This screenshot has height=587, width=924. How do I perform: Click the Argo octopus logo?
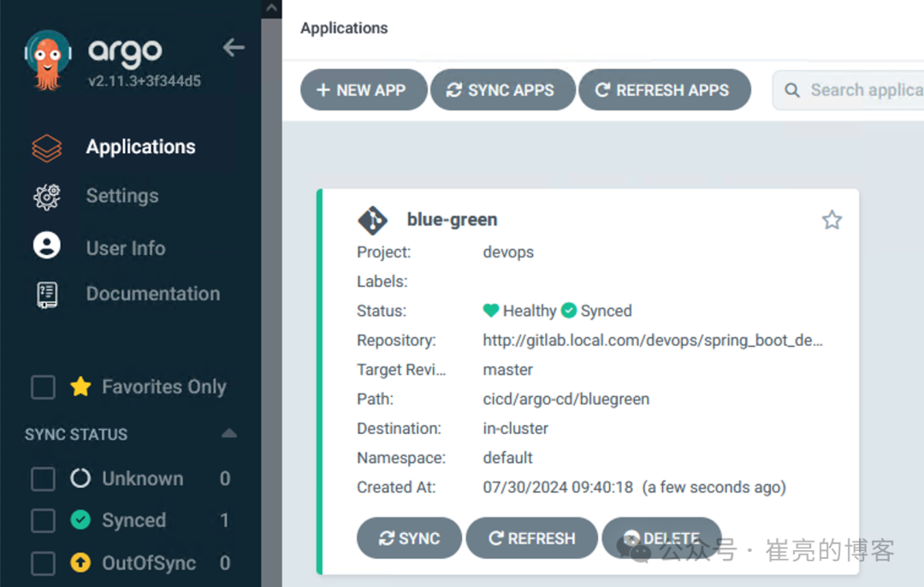click(x=47, y=58)
